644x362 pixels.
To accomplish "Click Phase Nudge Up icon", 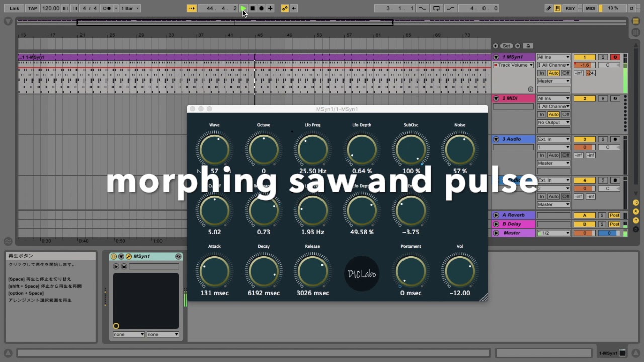I will tap(75, 8).
